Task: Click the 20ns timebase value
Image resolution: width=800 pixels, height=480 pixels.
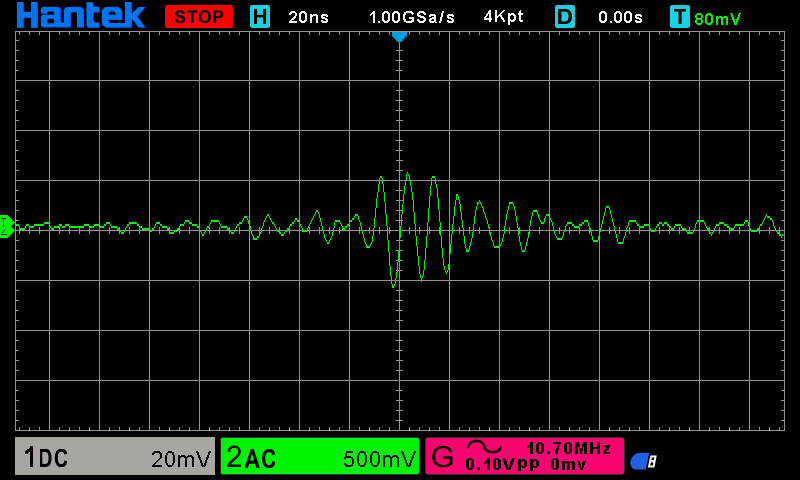Action: click(308, 17)
